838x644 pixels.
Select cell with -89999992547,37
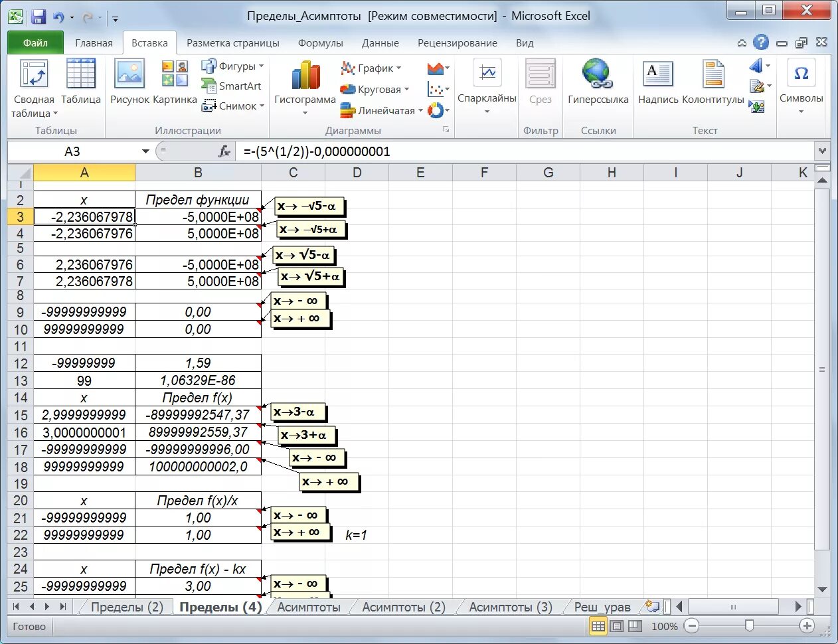click(x=198, y=415)
